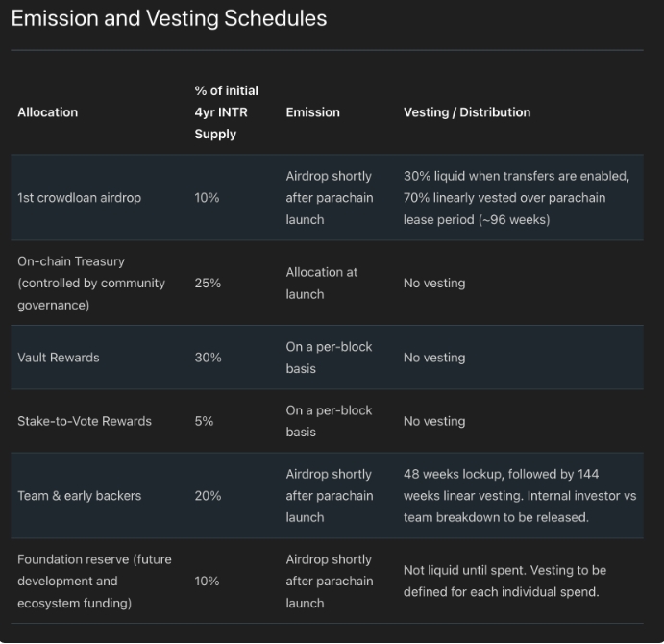Screen dimensions: 664x644
Task: Click the Foundation reserve allocation cell
Action: [x=94, y=581]
